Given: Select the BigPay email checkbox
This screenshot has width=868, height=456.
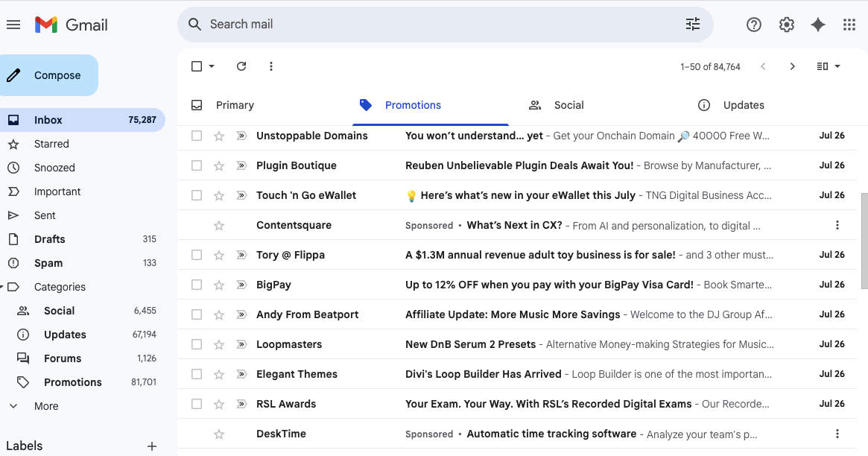Looking at the screenshot, I should pos(197,285).
